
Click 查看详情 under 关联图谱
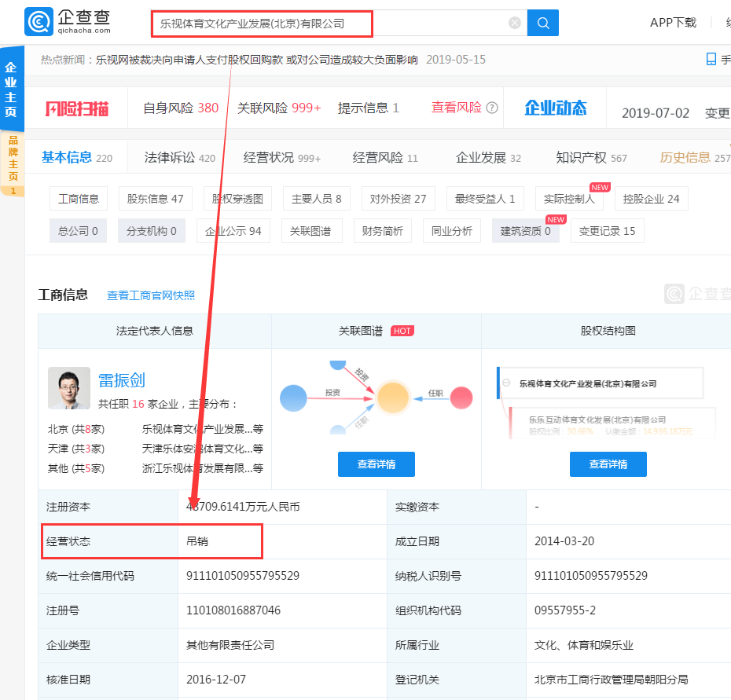pyautogui.click(x=377, y=464)
